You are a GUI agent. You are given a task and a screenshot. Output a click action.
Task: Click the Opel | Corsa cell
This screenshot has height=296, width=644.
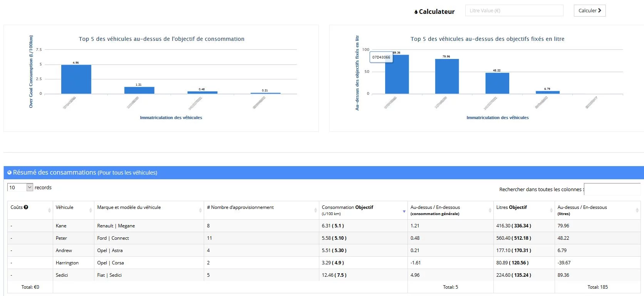[149, 263]
